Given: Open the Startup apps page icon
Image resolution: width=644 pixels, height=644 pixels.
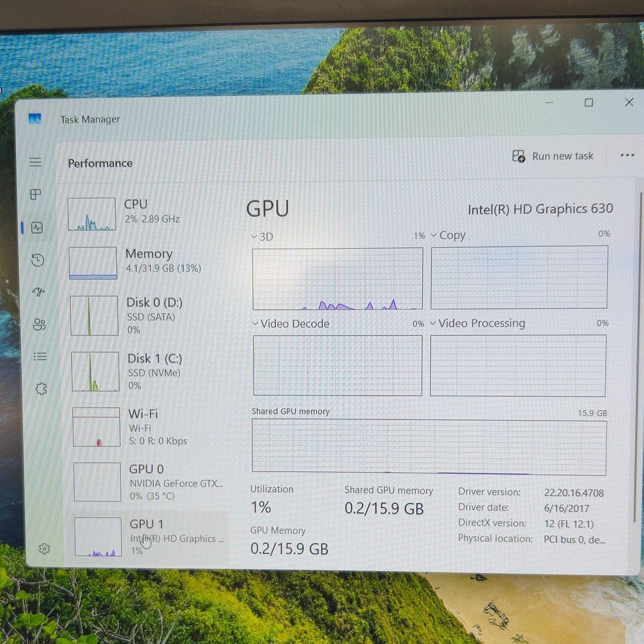Looking at the screenshot, I should 39,292.
